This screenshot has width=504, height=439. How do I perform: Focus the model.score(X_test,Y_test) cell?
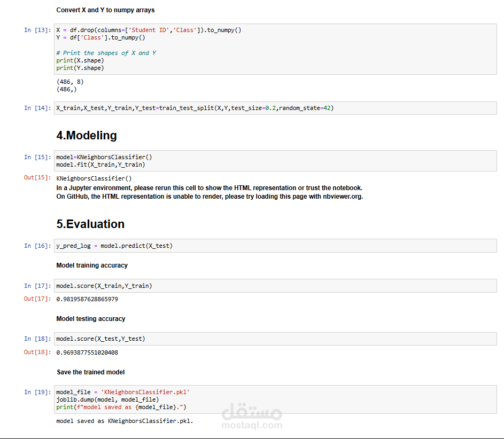275,339
